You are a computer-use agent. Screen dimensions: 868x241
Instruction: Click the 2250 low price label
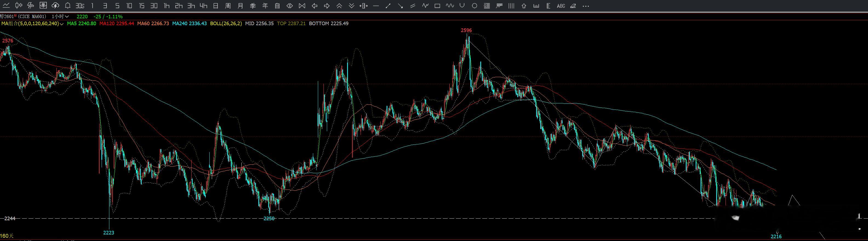tap(269, 219)
